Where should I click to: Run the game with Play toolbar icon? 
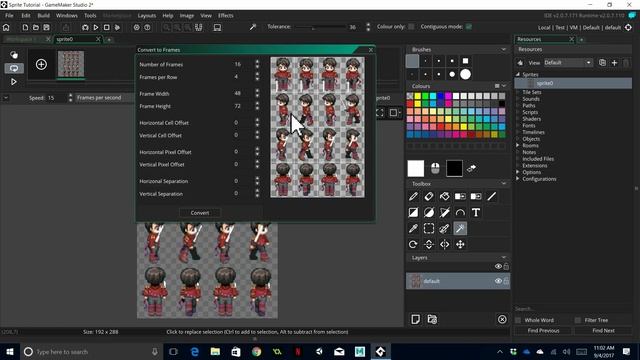pyautogui.click(x=96, y=27)
